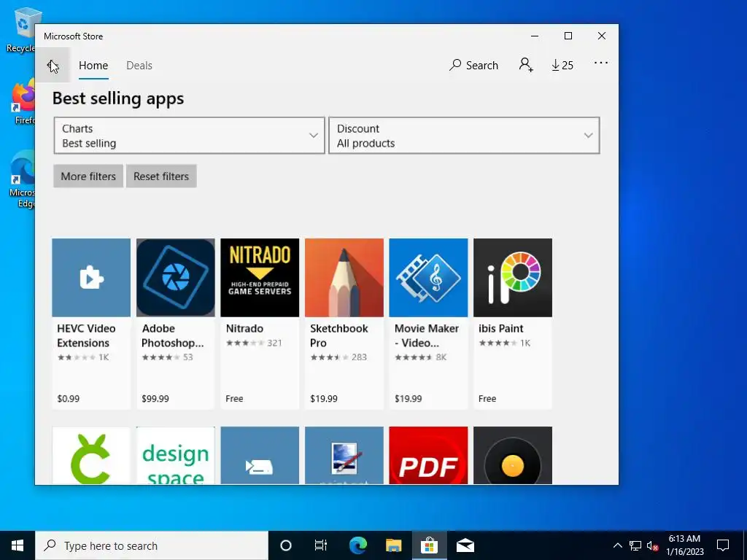The width and height of the screenshot is (747, 560).
Task: Open File Explorer from taskbar
Action: click(393, 545)
